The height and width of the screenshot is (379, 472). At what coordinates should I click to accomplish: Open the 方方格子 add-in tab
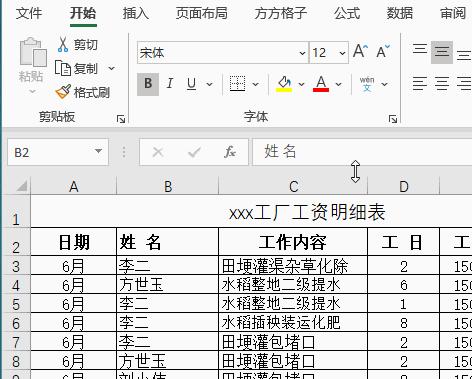coord(281,14)
